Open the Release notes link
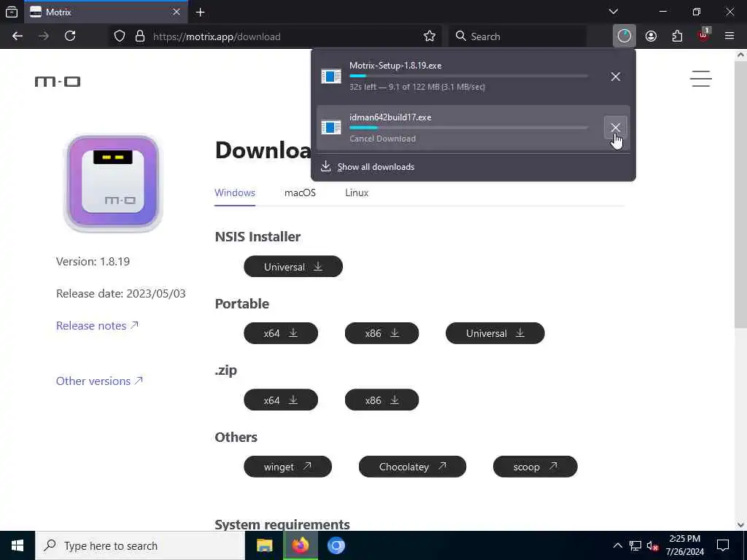Screen dimensions: 747x560 [97, 326]
